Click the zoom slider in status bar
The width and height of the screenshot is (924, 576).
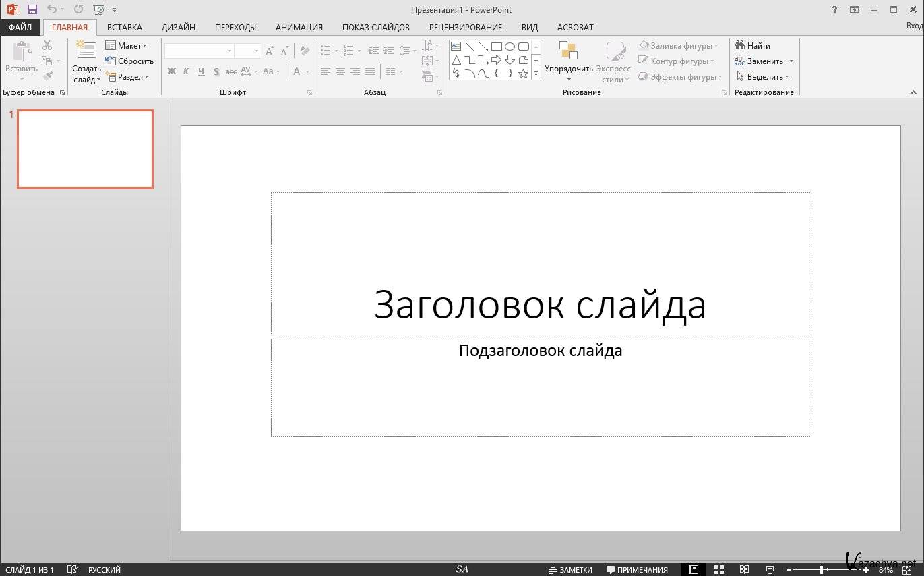click(x=822, y=570)
